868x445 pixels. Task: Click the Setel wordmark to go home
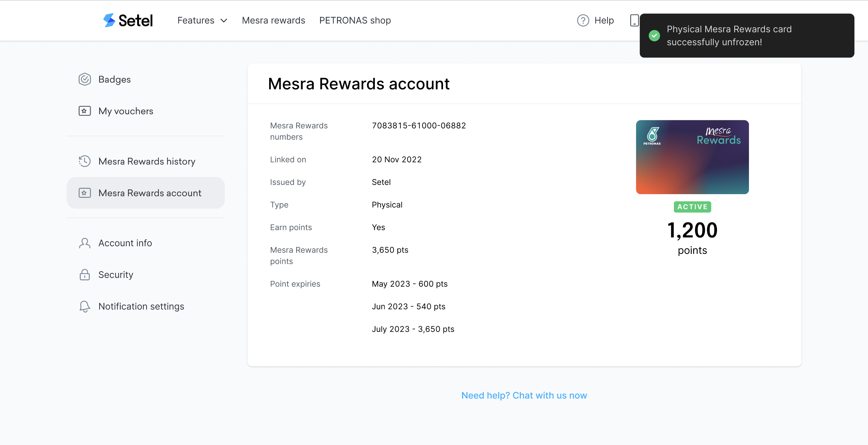coord(135,21)
